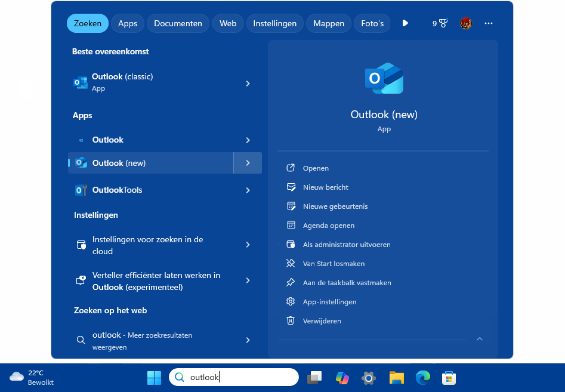Viewport: 565px width, 392px height.
Task: Switch to the Mappen filter tab
Action: (x=329, y=23)
